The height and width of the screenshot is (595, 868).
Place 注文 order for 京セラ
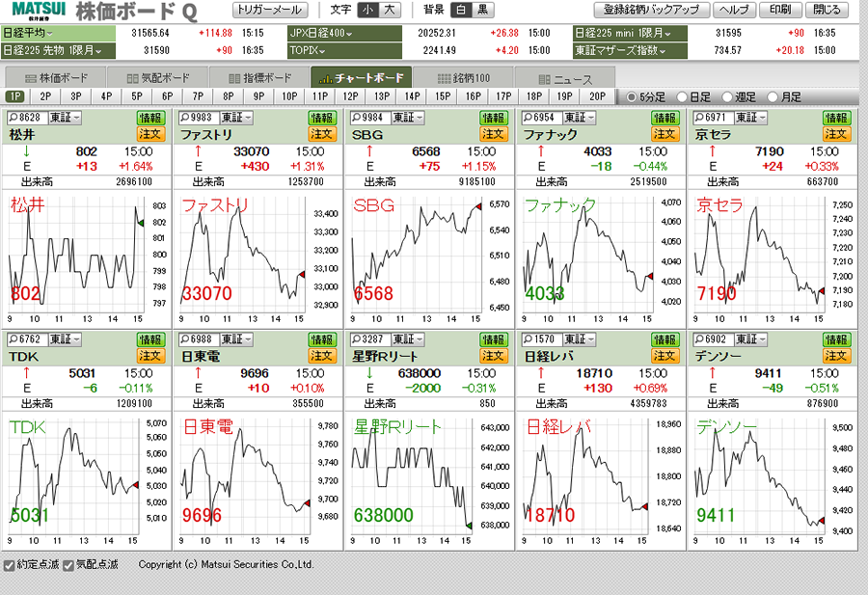[x=836, y=134]
